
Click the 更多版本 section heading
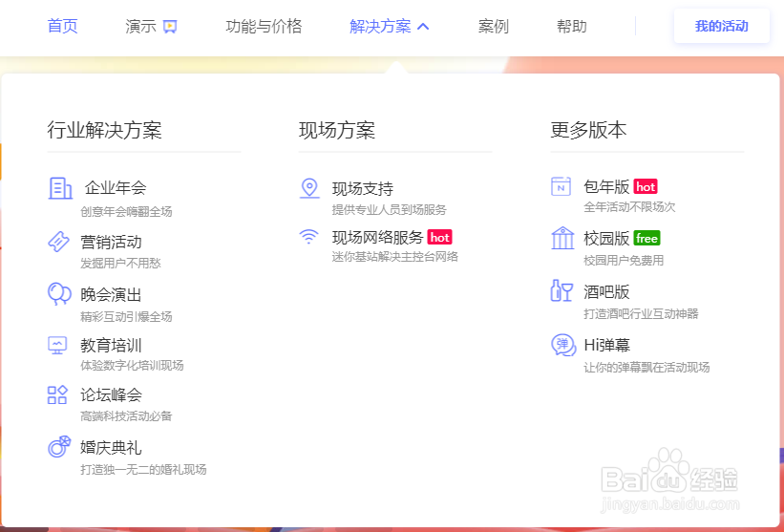point(588,130)
